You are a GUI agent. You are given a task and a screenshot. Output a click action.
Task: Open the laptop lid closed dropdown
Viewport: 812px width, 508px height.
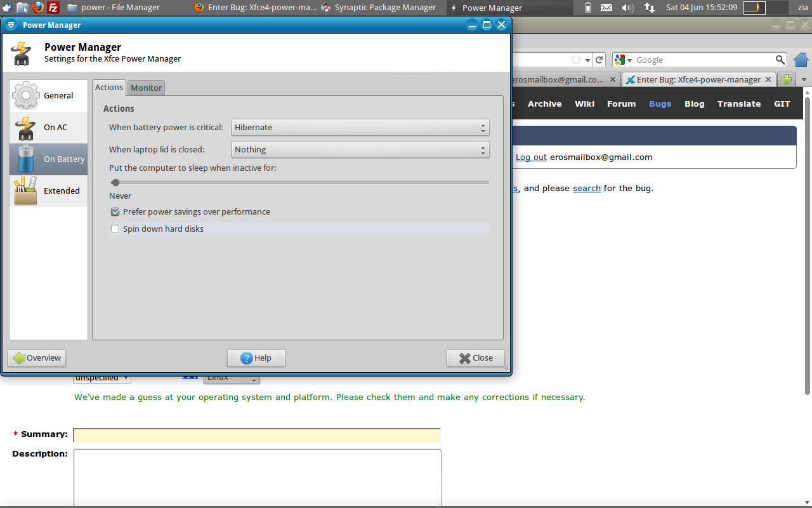pyautogui.click(x=360, y=150)
